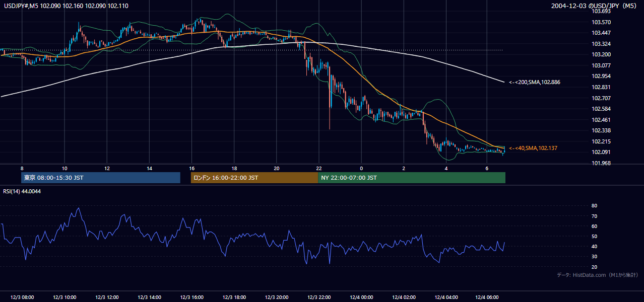Click the RSI 30 level label
The image size is (644, 302).
pyautogui.click(x=594, y=257)
